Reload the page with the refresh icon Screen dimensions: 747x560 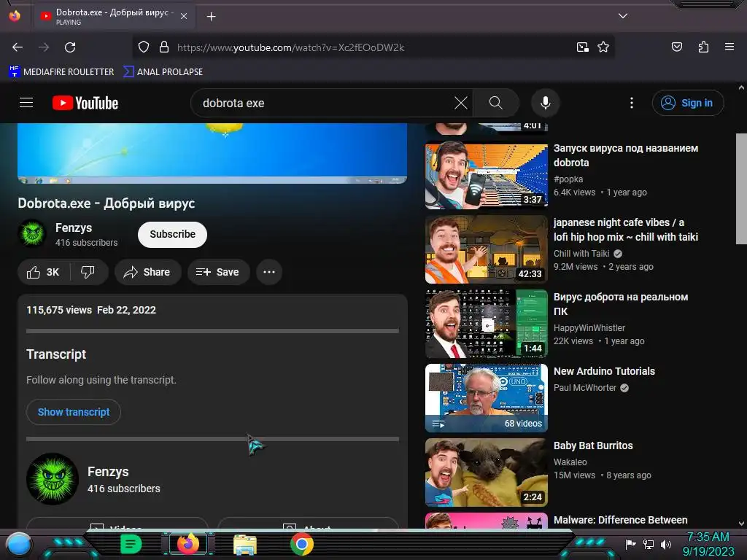click(70, 47)
